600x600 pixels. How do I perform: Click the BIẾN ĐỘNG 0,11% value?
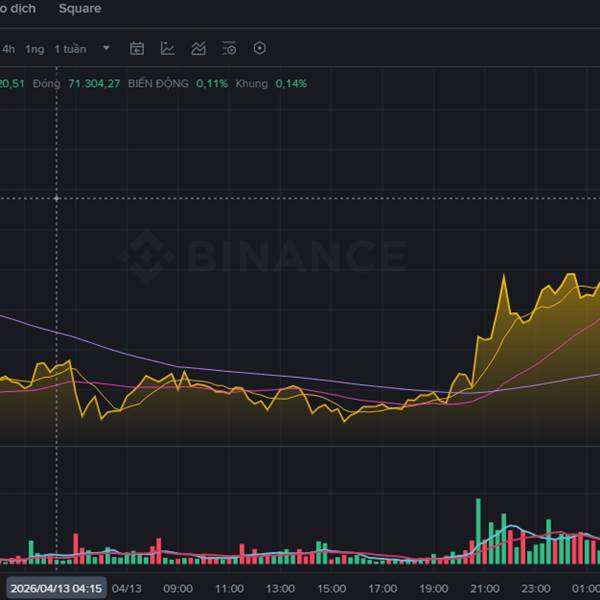212,83
